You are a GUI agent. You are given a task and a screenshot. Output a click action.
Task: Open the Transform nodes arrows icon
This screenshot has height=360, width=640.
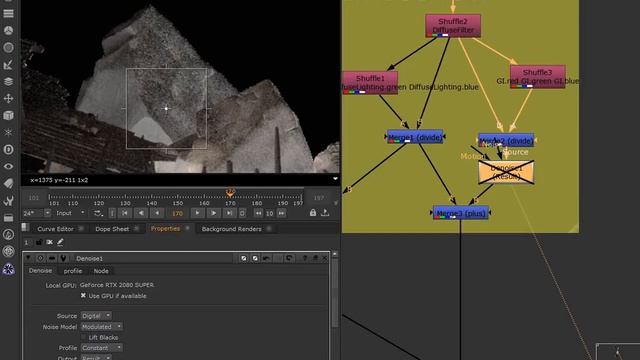coord(8,98)
